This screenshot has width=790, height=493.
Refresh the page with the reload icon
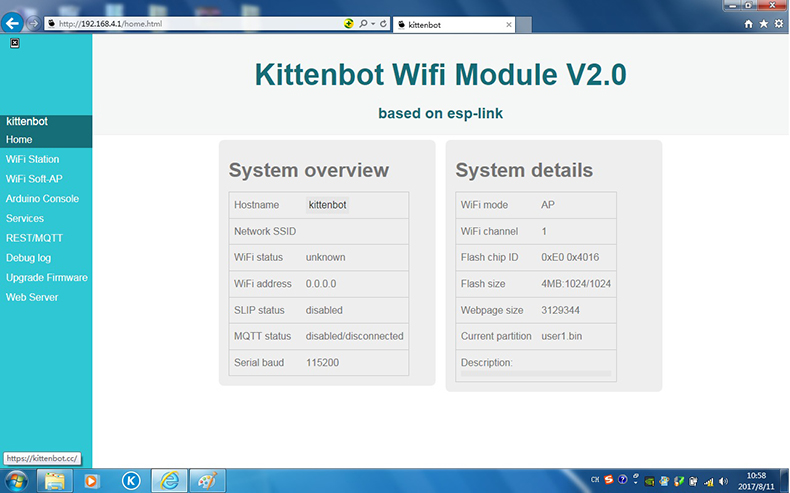point(383,23)
